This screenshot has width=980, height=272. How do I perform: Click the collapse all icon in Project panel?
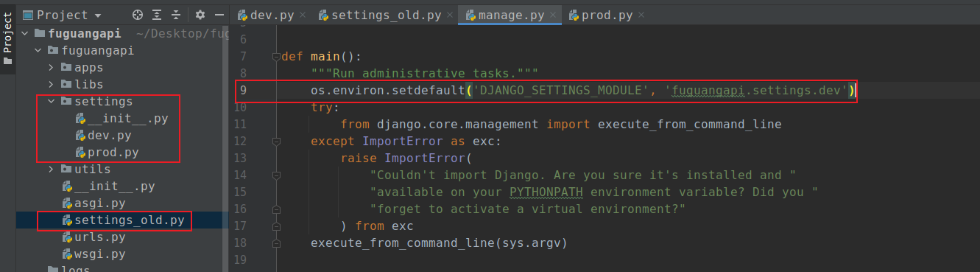click(x=176, y=15)
